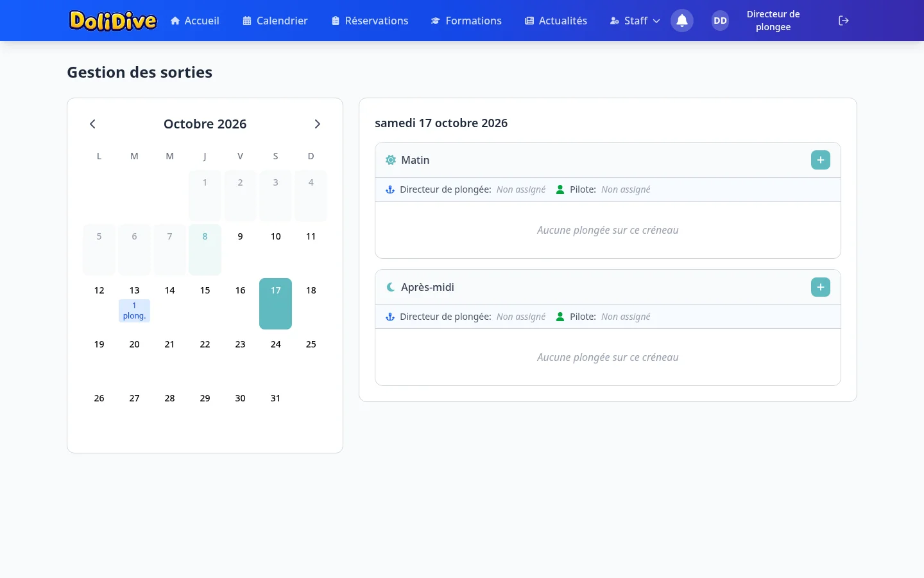
Task: Open the Actualités page
Action: click(x=556, y=21)
